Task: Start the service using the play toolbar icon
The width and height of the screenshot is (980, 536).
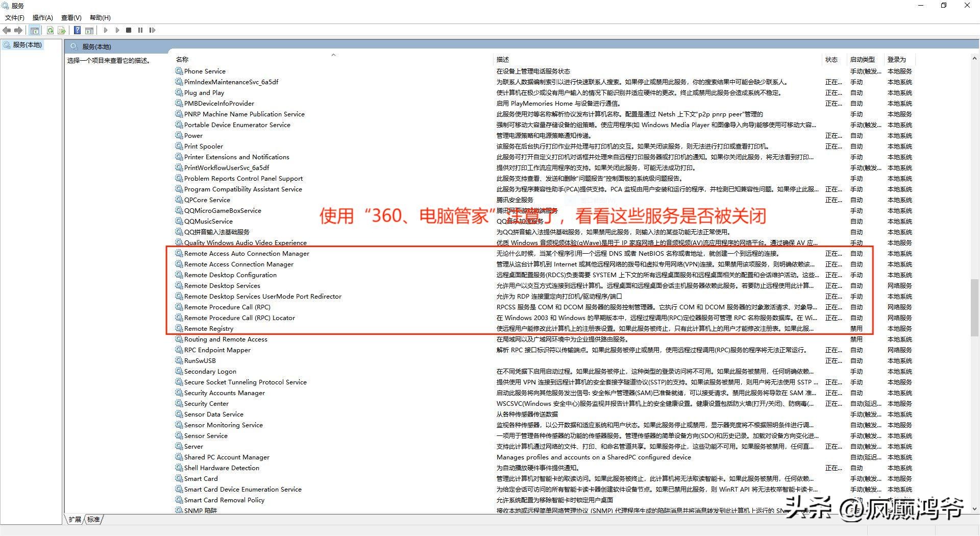Action: tap(106, 30)
